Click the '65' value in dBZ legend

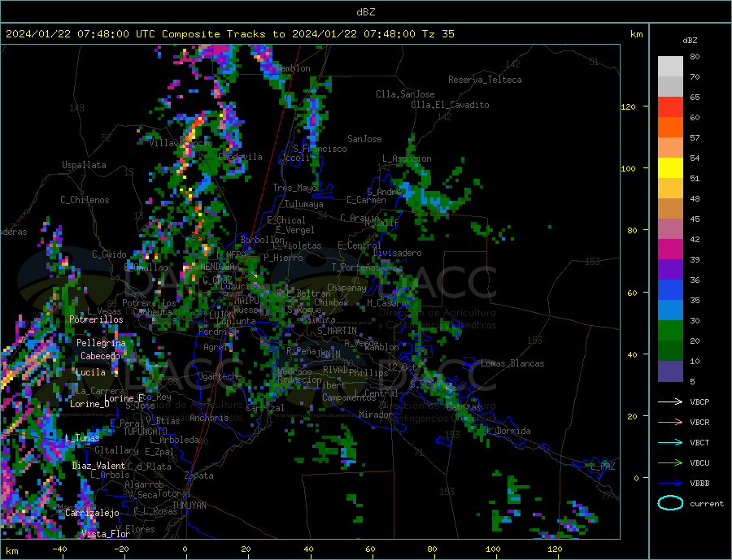point(695,97)
